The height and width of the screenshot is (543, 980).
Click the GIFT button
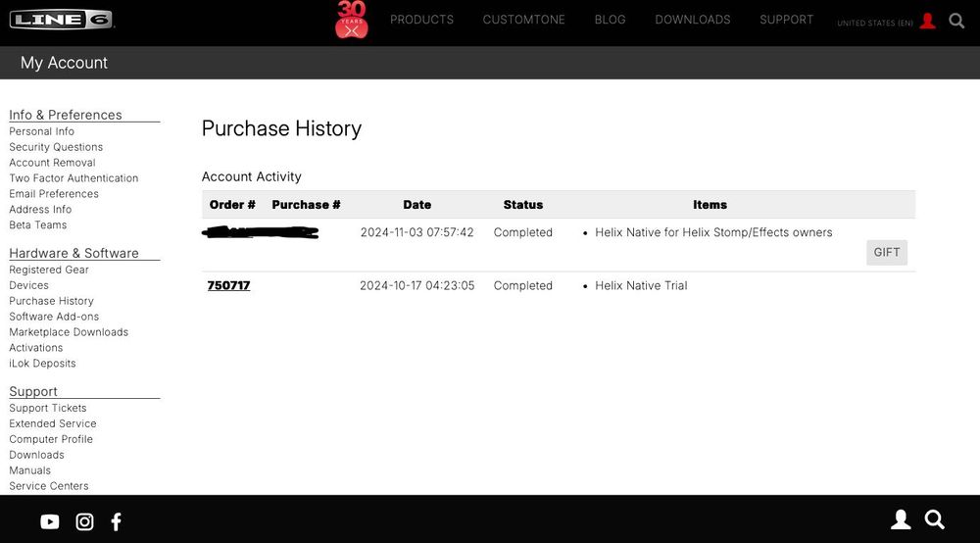pyautogui.click(x=887, y=253)
